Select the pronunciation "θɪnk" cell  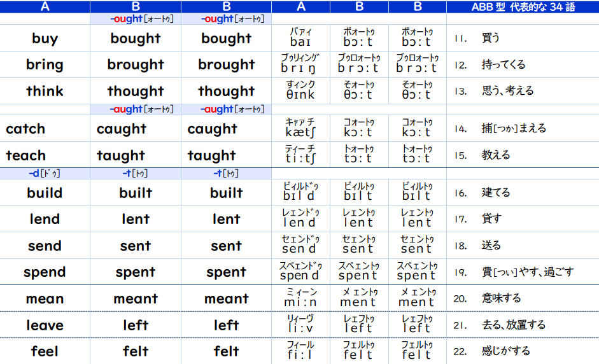coord(301,91)
